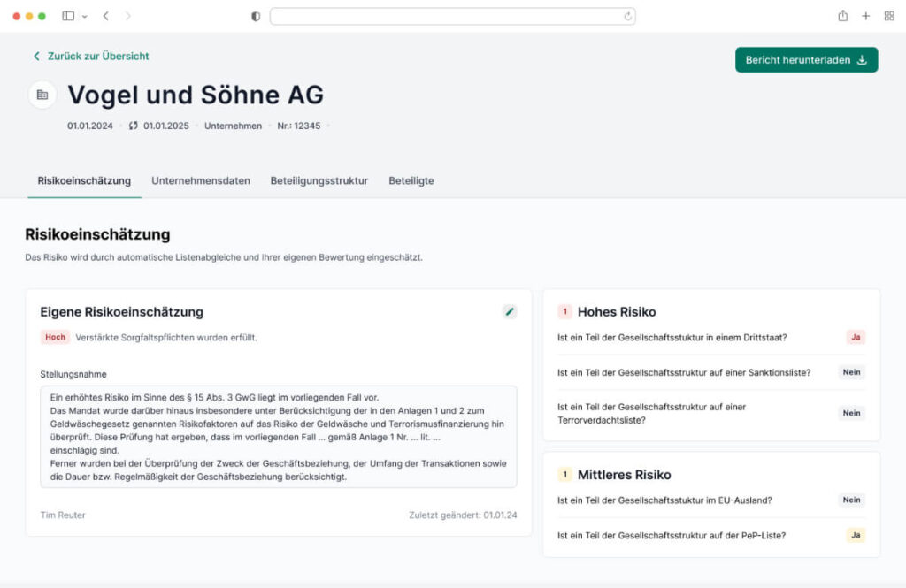Click the renewal arrows icon before 01.01.2025

point(134,126)
